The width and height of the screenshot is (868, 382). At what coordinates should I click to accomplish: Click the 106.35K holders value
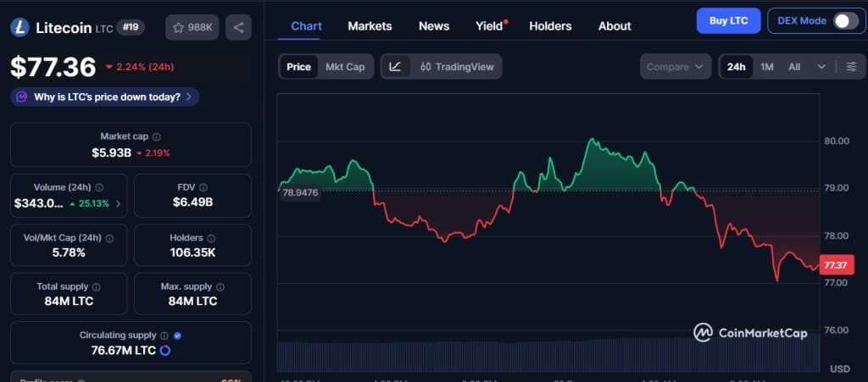point(192,252)
